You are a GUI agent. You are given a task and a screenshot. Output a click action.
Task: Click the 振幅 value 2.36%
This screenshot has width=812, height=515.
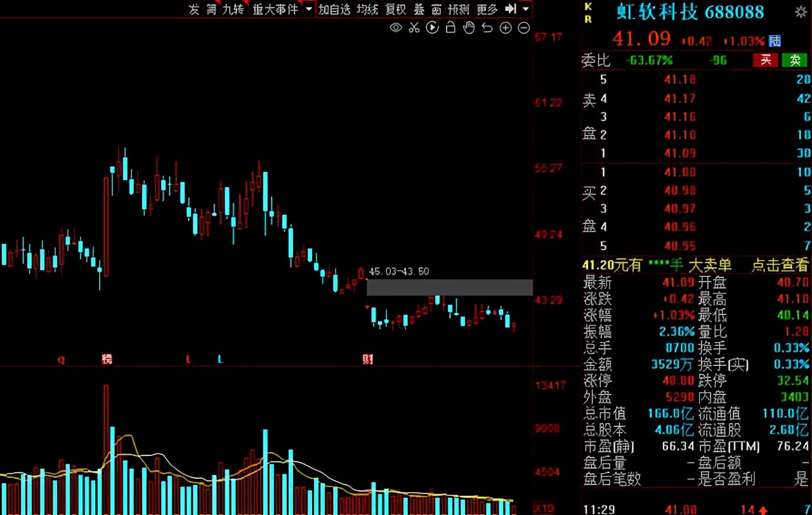676,332
